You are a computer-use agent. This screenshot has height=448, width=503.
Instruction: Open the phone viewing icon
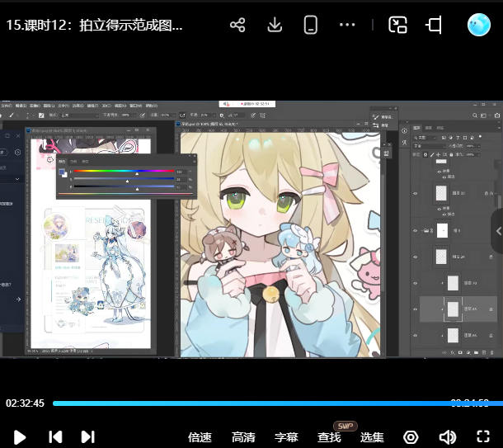[x=311, y=25]
